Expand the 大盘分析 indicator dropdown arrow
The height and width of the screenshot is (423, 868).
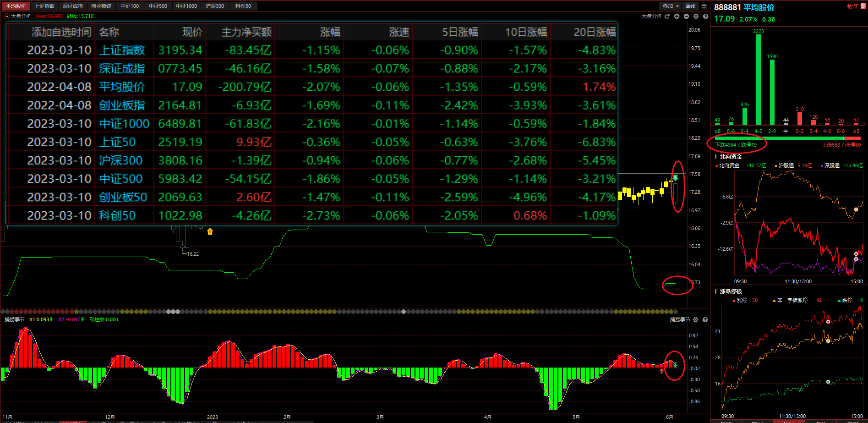coord(7,16)
